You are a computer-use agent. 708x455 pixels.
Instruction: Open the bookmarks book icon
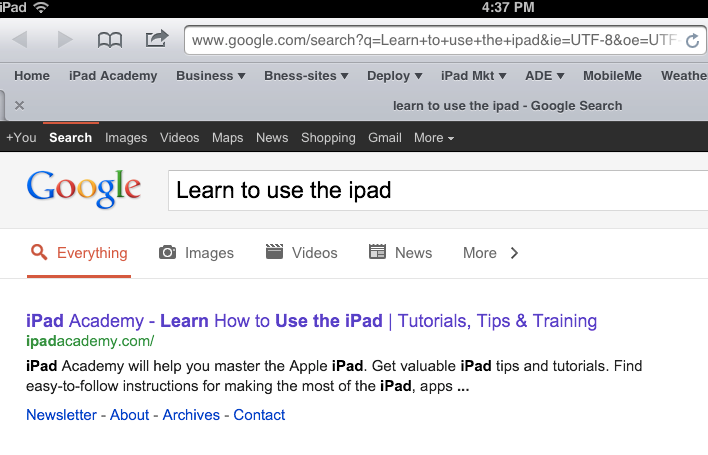[x=110, y=40]
